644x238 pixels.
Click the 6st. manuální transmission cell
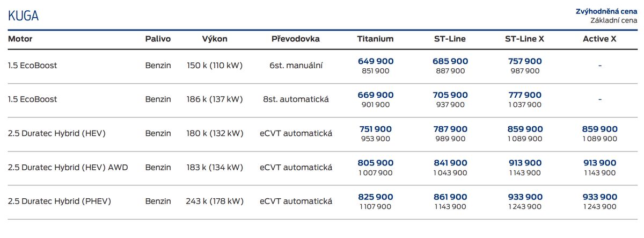(x=296, y=66)
